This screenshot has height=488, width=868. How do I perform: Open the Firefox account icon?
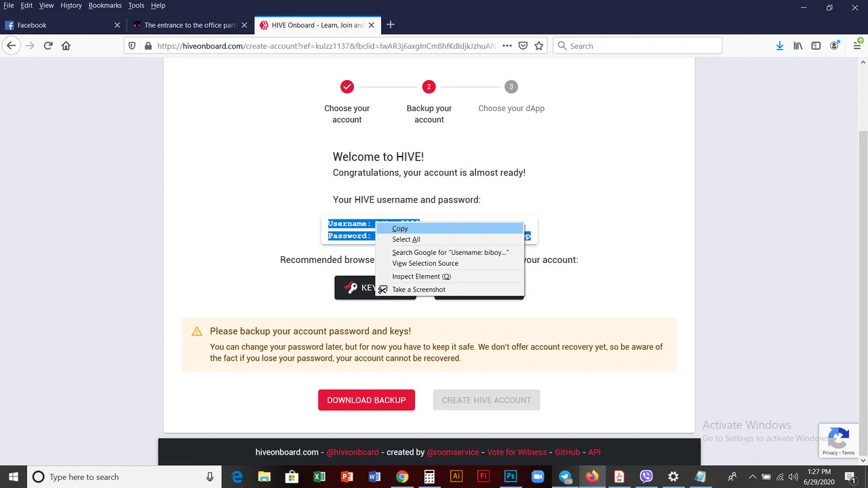coord(835,45)
